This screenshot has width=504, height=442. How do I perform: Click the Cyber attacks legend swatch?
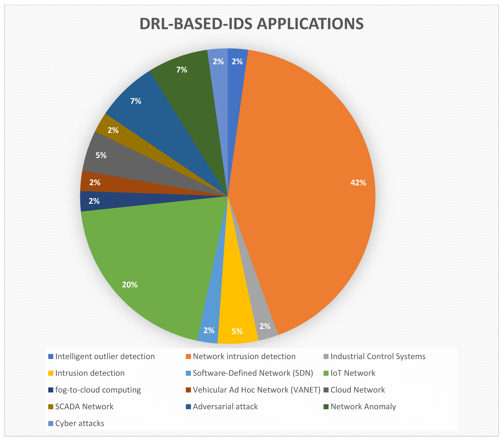point(51,424)
